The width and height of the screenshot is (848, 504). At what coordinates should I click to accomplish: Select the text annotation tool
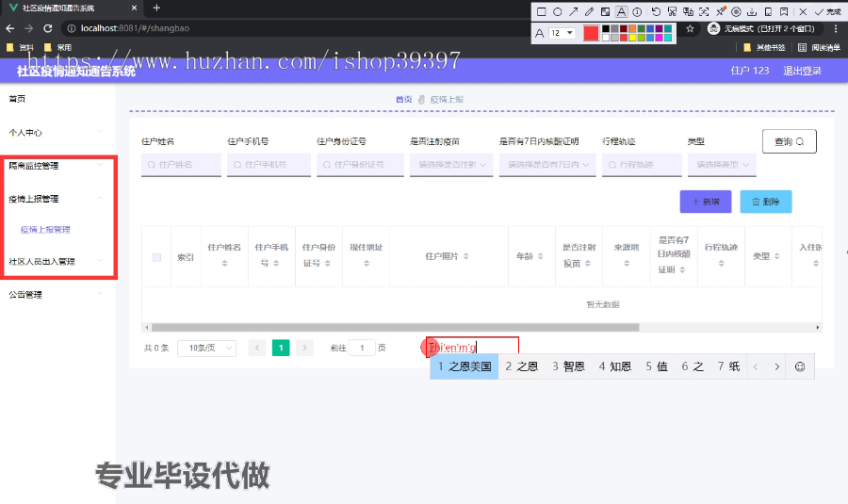click(x=622, y=11)
